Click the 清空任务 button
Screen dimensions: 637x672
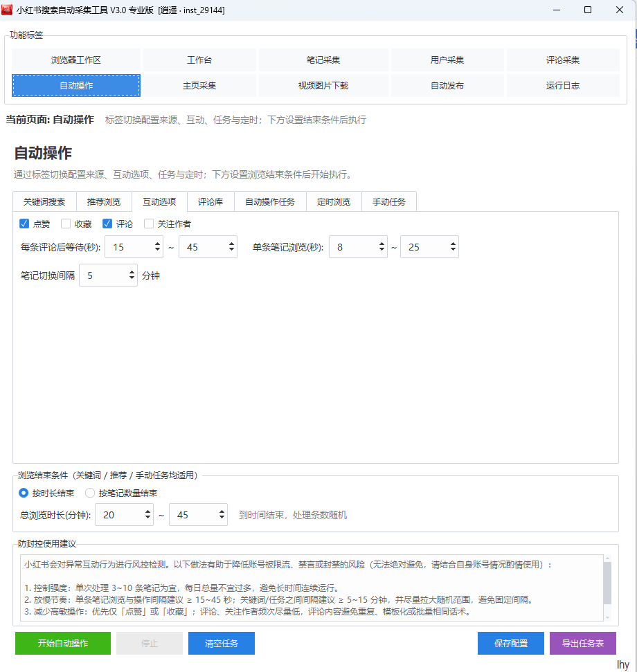point(221,643)
